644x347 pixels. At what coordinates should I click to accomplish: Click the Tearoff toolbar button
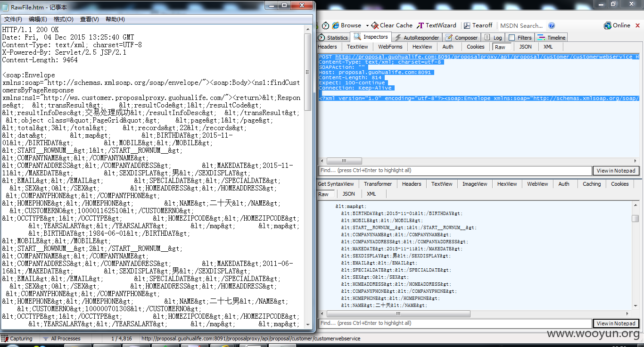tap(478, 25)
